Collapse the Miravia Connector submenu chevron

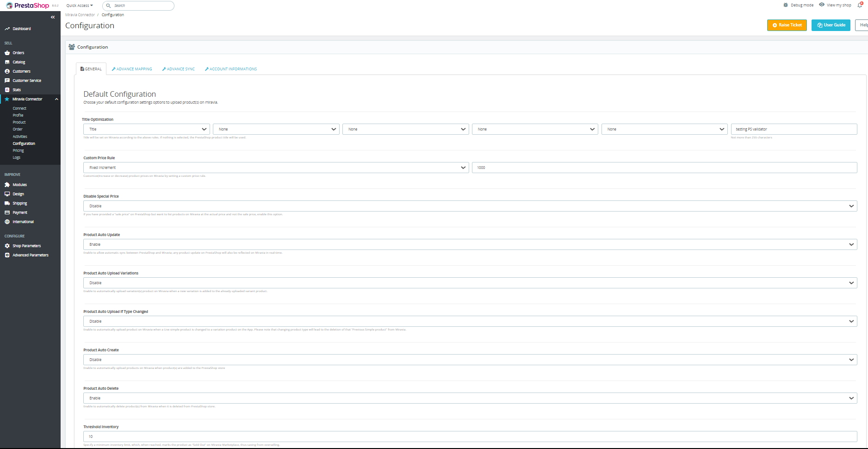coord(56,99)
